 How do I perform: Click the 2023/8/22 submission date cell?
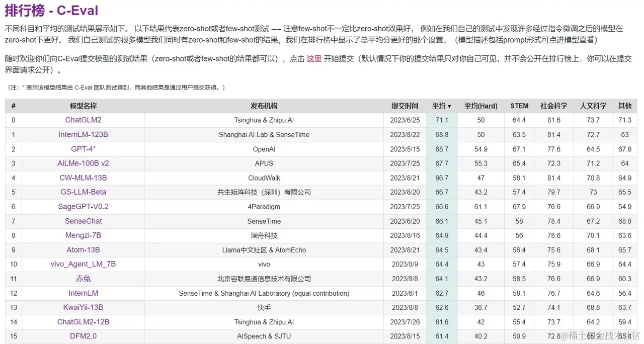point(405,135)
